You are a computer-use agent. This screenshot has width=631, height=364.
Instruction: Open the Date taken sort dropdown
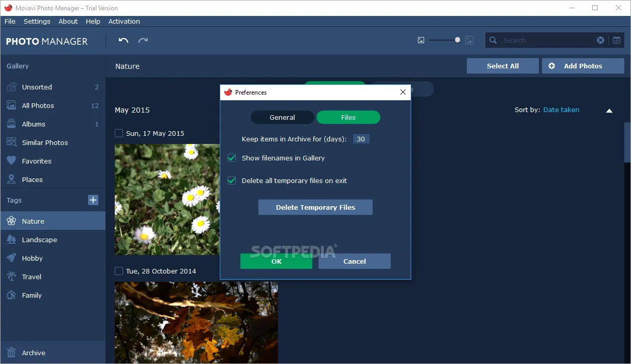point(561,110)
